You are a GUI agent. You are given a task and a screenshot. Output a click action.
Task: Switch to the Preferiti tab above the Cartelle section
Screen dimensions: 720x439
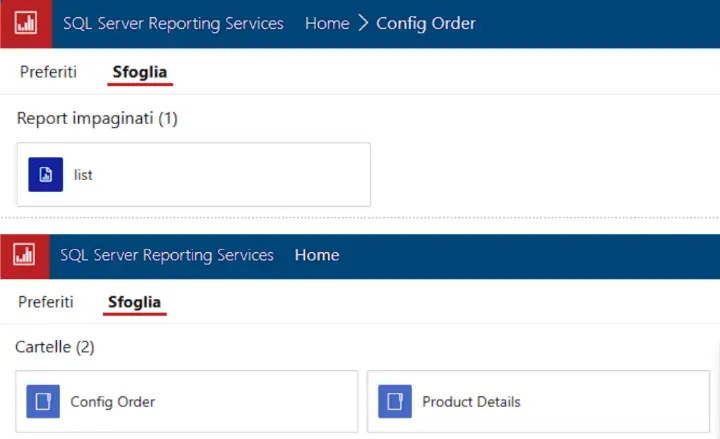(45, 302)
